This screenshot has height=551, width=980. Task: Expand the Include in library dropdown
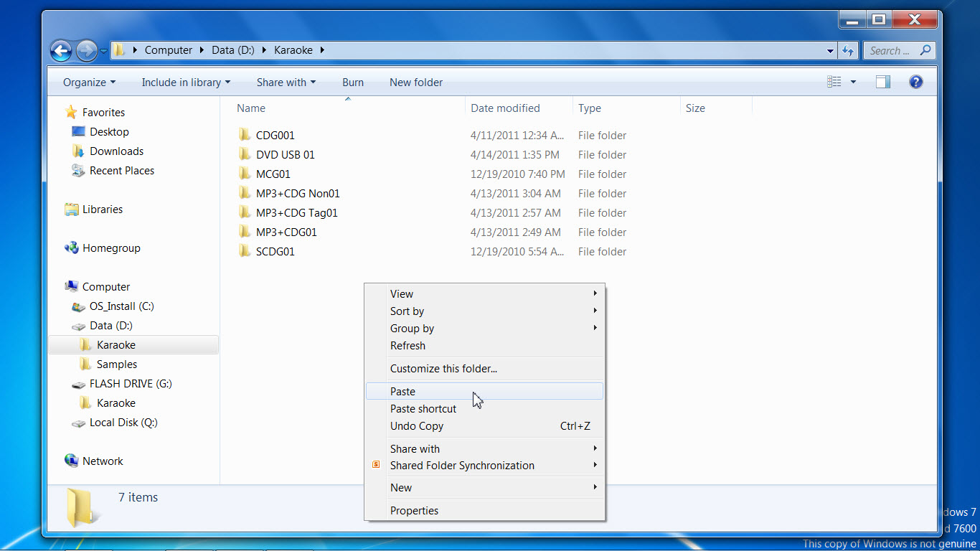coord(186,83)
